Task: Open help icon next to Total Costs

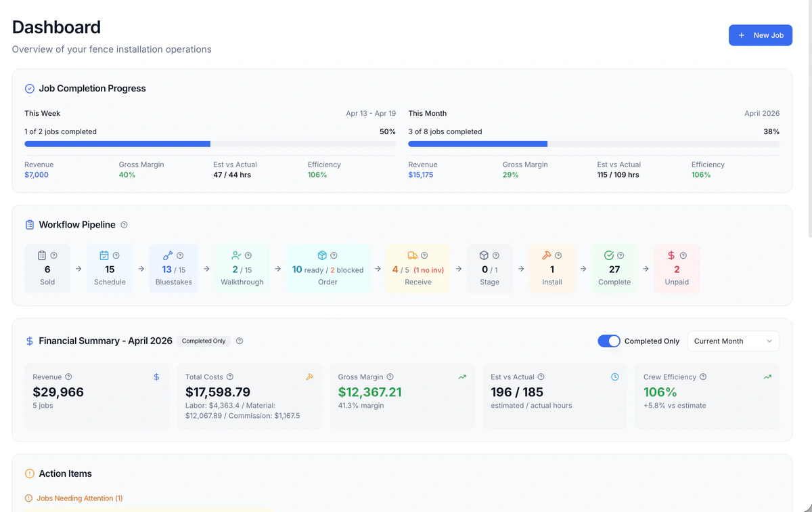Action: [230, 377]
